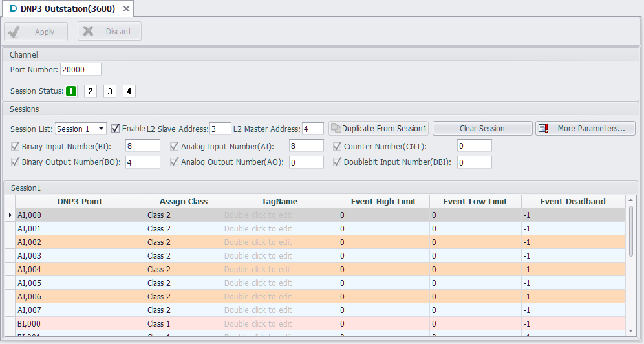Click the row indicator arrow for AI,000
Screen dimensions: 644x344
point(10,215)
